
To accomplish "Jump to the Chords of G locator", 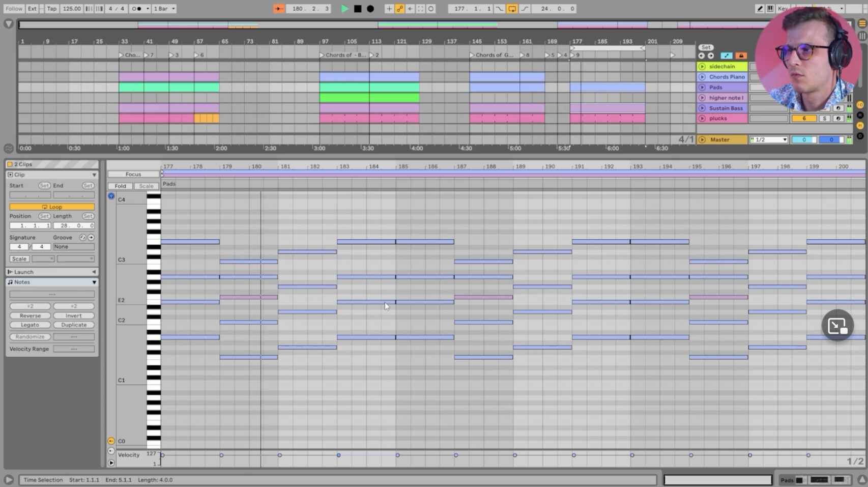I will pyautogui.click(x=491, y=55).
